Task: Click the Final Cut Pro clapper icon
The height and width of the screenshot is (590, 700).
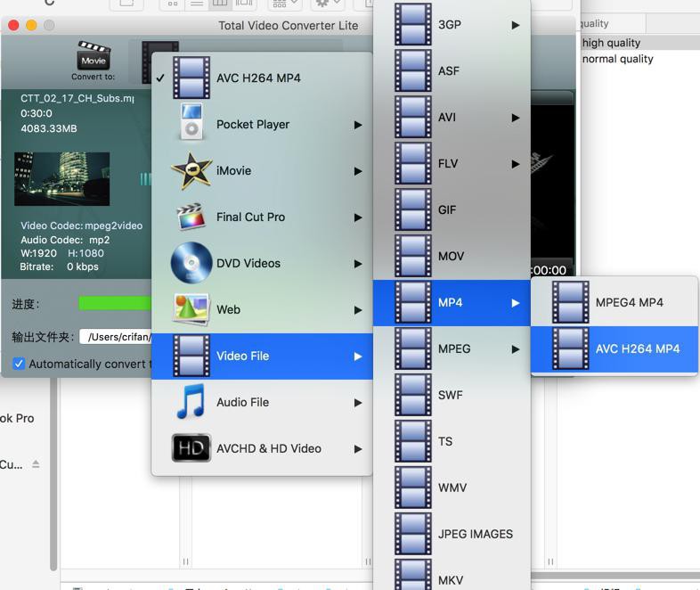Action: coord(191,217)
